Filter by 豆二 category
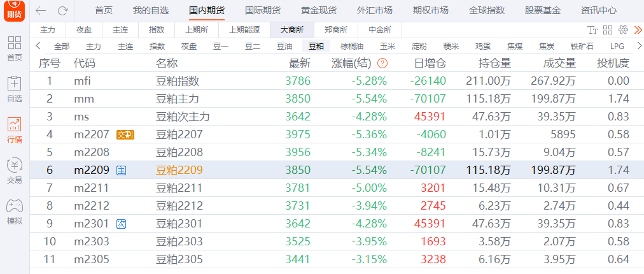The image size is (644, 274). click(253, 46)
